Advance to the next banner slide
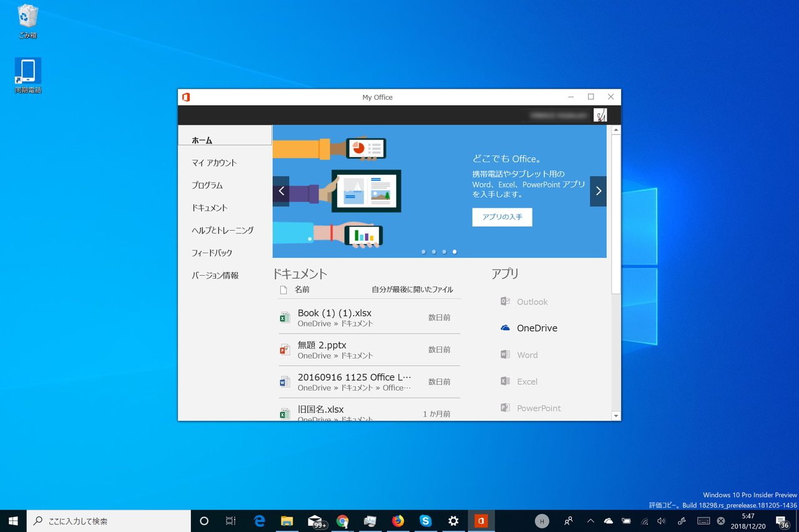799x532 pixels. pyautogui.click(x=598, y=191)
